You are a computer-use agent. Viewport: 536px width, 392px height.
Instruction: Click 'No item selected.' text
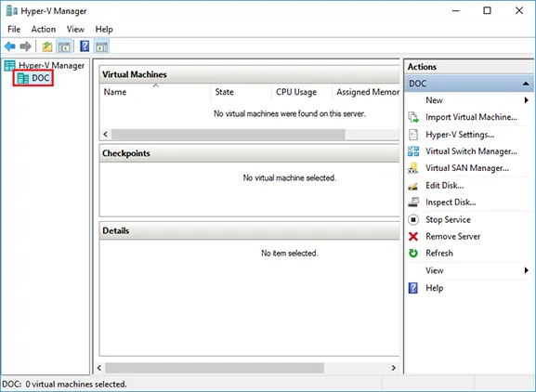click(x=290, y=254)
